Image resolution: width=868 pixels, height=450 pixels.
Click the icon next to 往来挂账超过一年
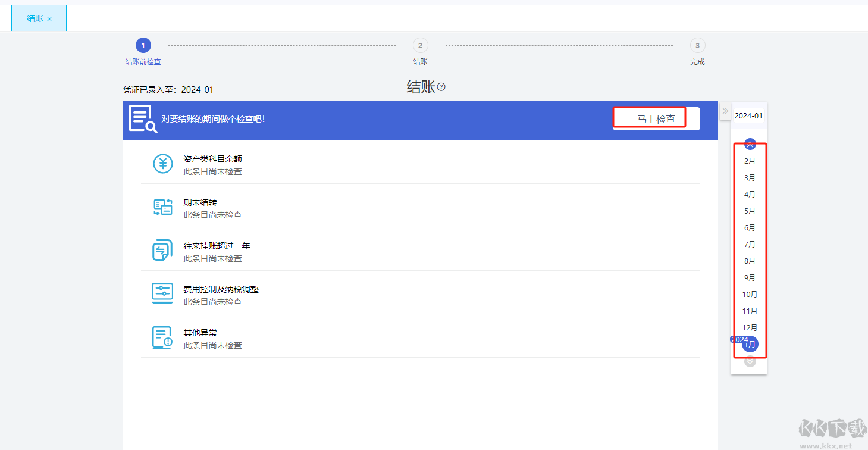[x=162, y=251]
